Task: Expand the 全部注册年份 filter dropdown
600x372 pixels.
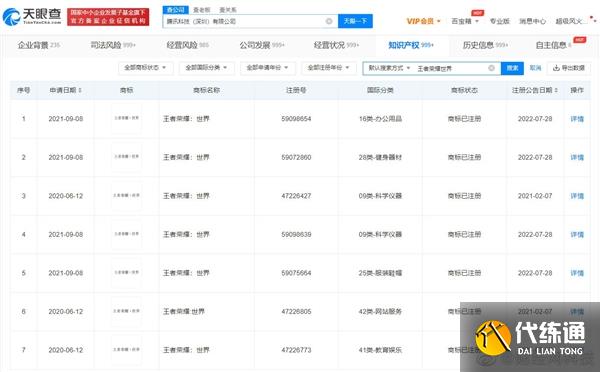Action: (x=329, y=68)
